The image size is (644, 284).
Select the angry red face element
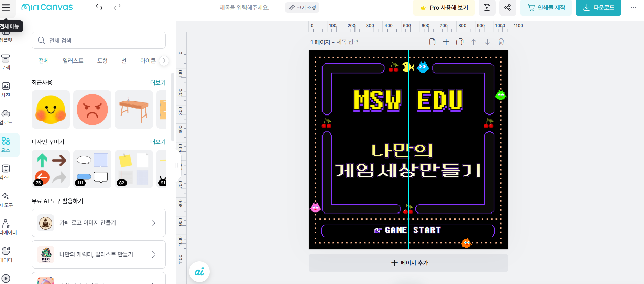coord(92,110)
